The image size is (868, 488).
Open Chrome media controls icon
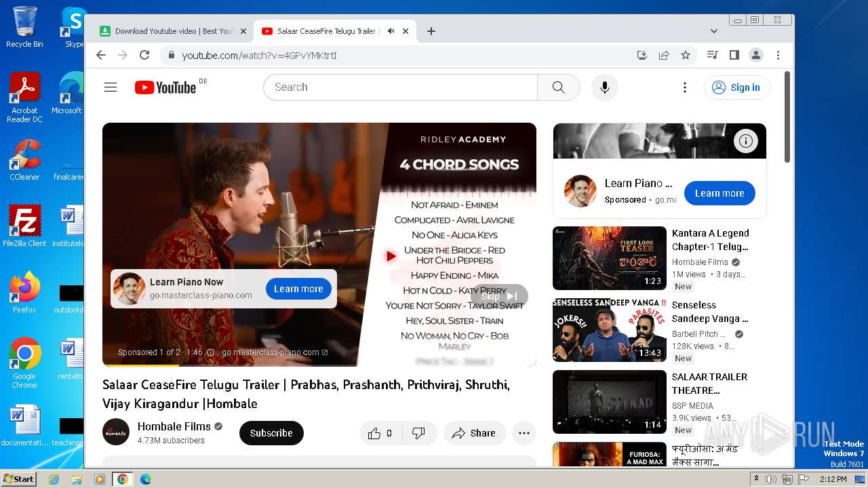(712, 55)
